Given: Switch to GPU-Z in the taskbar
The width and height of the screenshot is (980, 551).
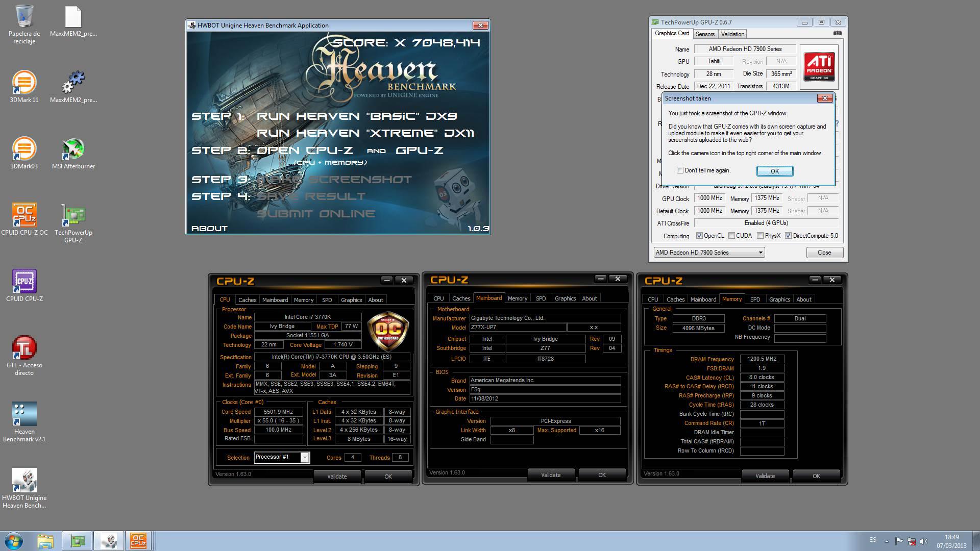Looking at the screenshot, I should pyautogui.click(x=77, y=541).
